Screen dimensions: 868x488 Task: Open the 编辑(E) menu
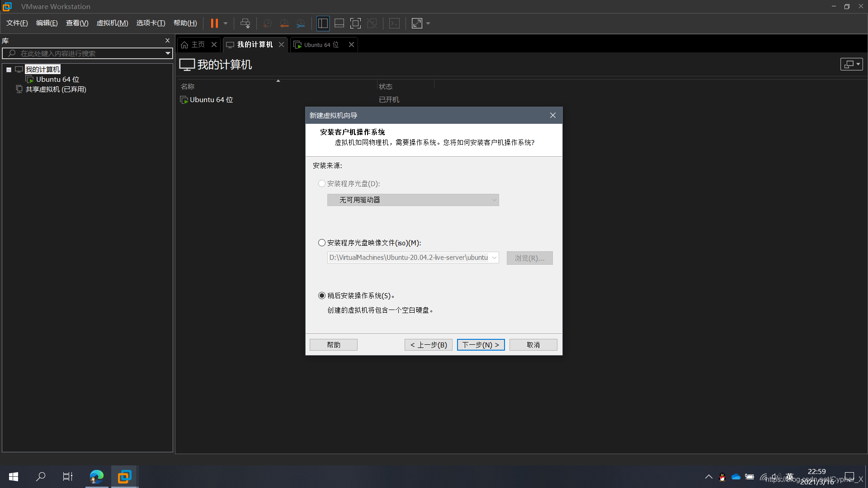[x=47, y=23]
